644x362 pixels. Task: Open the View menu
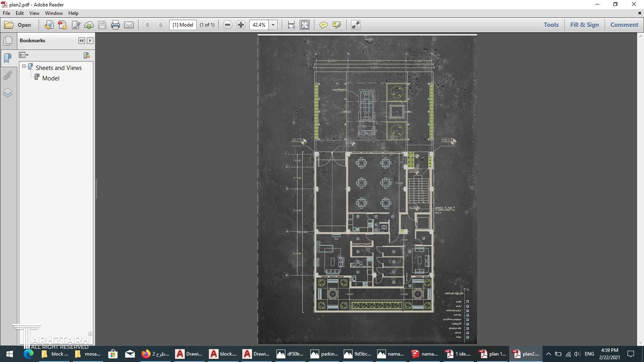(x=34, y=13)
